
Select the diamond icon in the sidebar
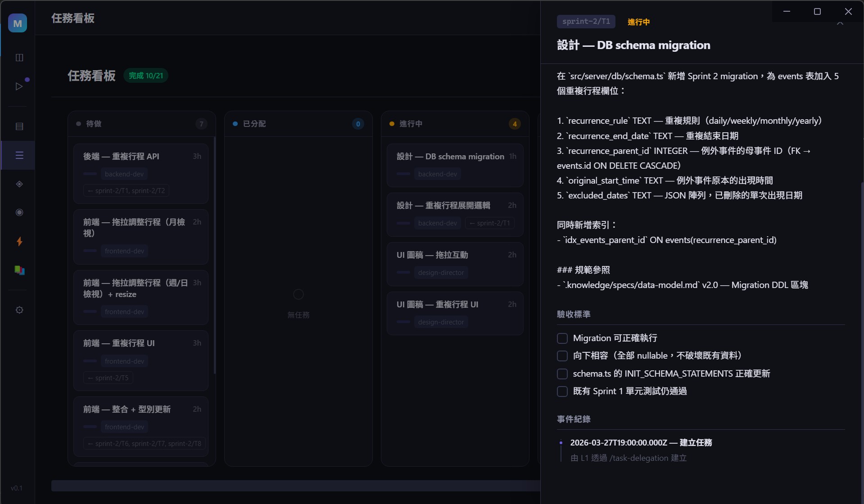(x=19, y=184)
